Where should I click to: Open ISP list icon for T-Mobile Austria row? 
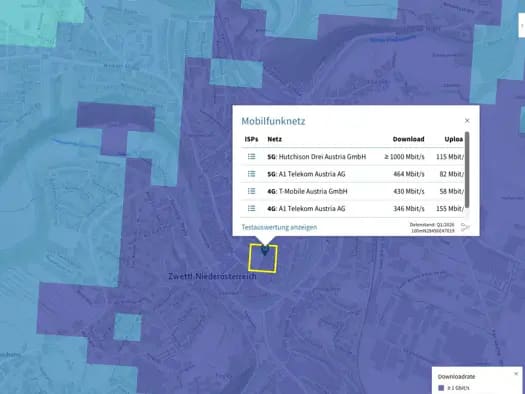[251, 191]
